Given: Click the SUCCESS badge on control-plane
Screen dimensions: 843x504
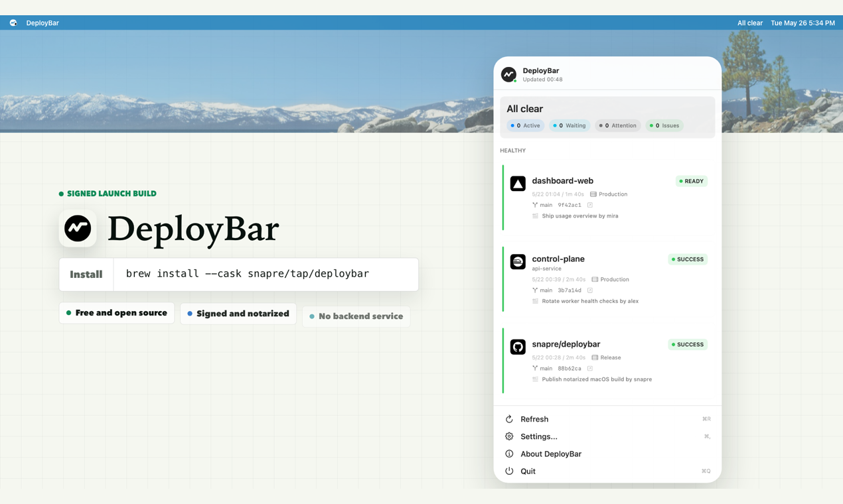Looking at the screenshot, I should tap(688, 259).
